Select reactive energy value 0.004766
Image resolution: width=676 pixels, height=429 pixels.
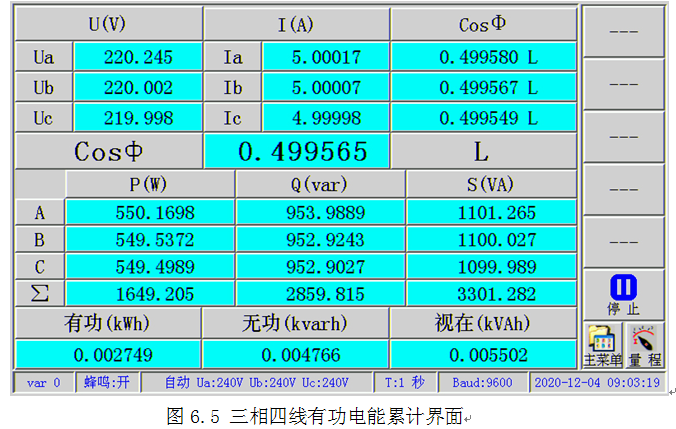tap(296, 354)
